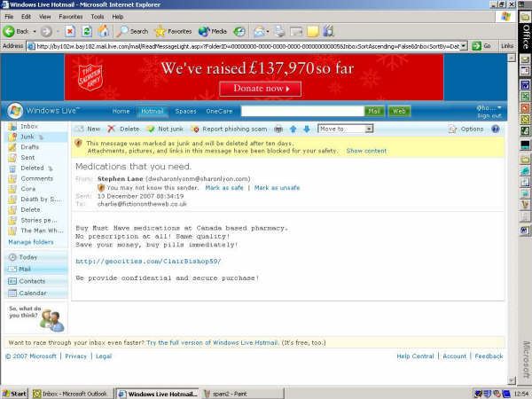
Task: Go to the IE Home page icon
Action: pos(104,32)
